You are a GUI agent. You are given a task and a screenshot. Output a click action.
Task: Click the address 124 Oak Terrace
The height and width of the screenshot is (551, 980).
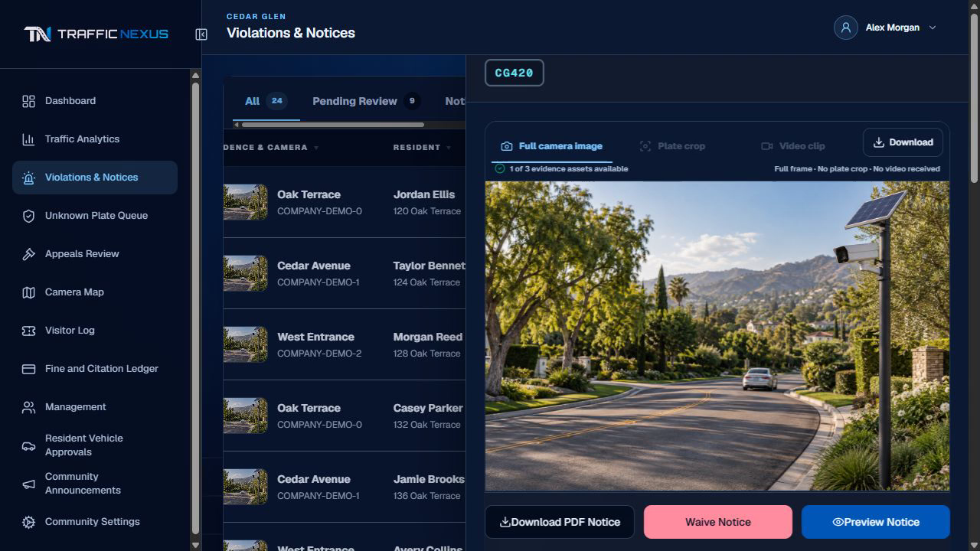[x=426, y=282]
